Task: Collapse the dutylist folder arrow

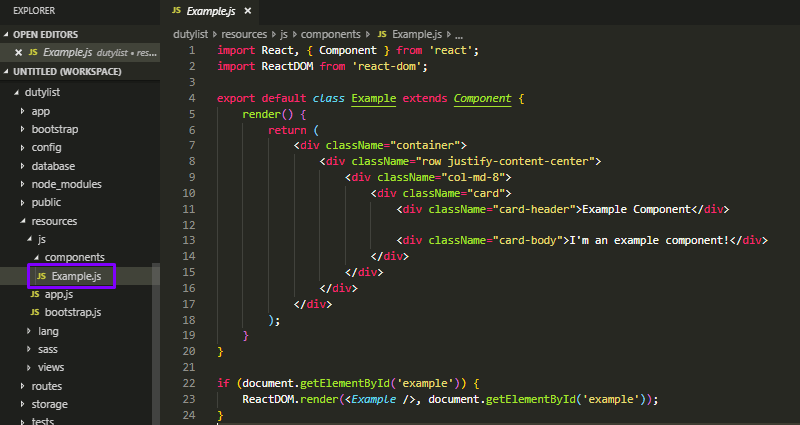Action: 16,92
